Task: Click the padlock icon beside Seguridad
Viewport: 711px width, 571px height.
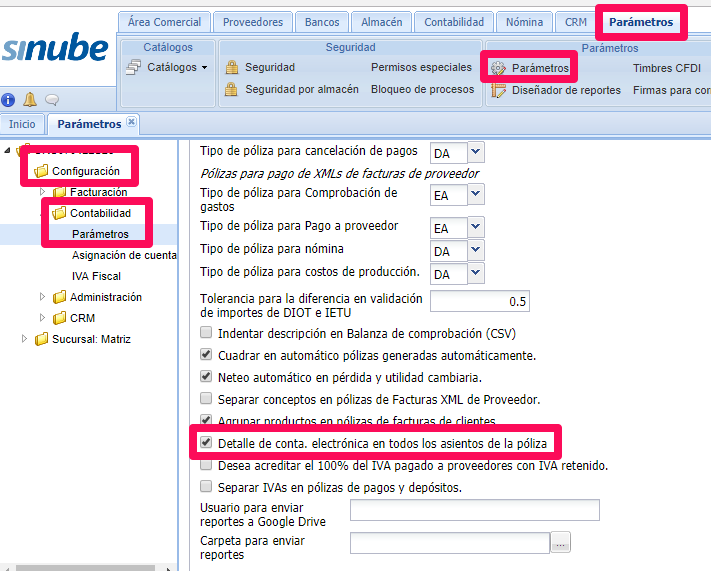Action: pos(232,67)
